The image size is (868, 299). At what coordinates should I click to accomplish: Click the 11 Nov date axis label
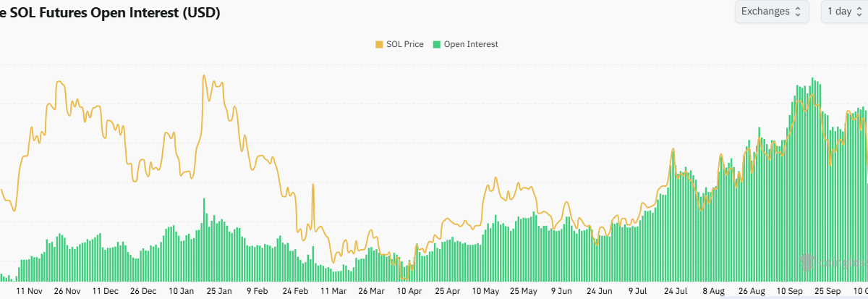click(30, 291)
